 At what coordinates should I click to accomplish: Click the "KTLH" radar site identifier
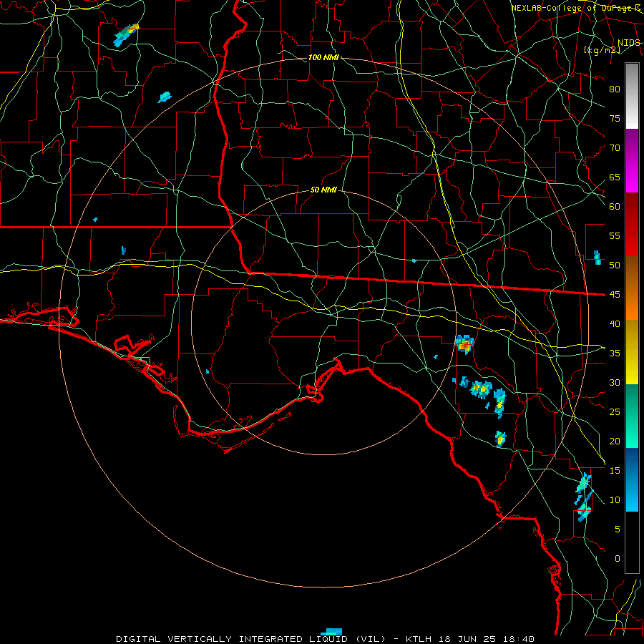tap(420, 639)
